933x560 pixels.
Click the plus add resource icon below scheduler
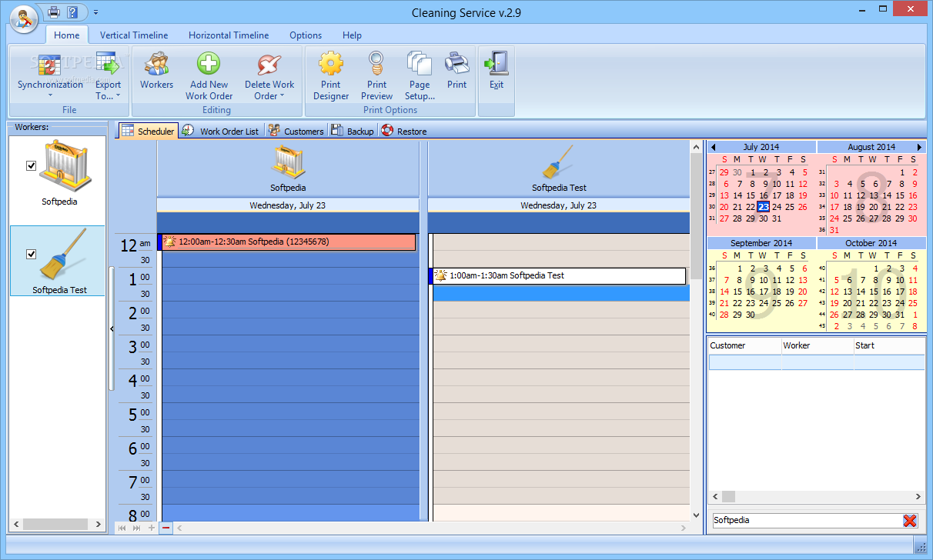pos(152,528)
